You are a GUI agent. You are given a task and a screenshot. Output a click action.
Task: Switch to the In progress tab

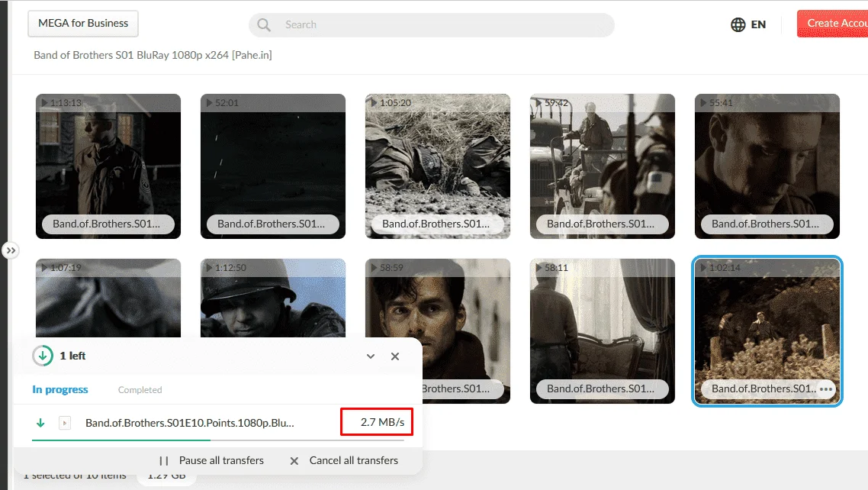tap(59, 389)
